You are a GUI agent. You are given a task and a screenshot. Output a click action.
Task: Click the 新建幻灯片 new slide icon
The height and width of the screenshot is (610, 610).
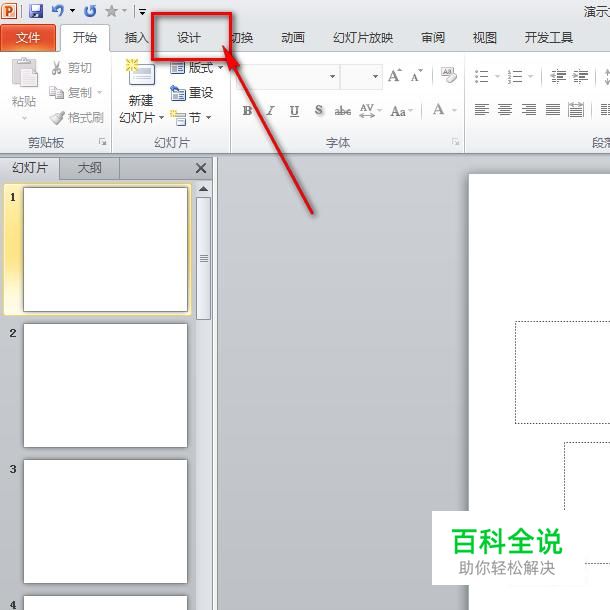[x=140, y=72]
